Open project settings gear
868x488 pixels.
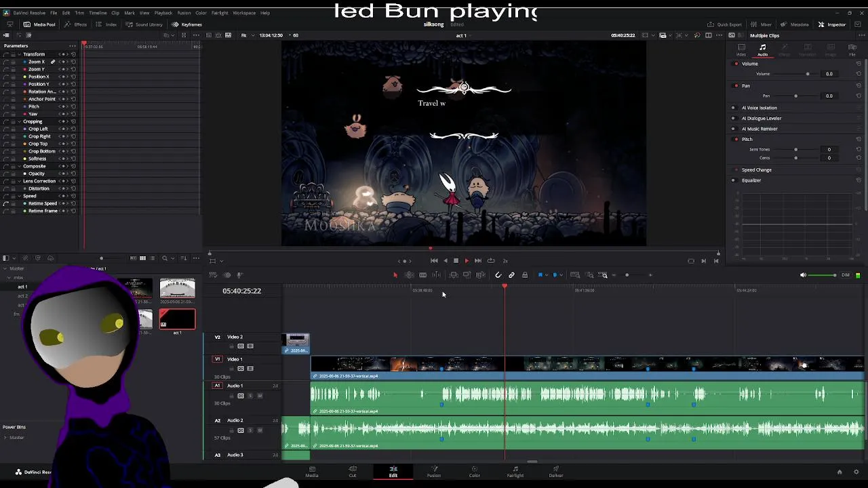pos(856,472)
